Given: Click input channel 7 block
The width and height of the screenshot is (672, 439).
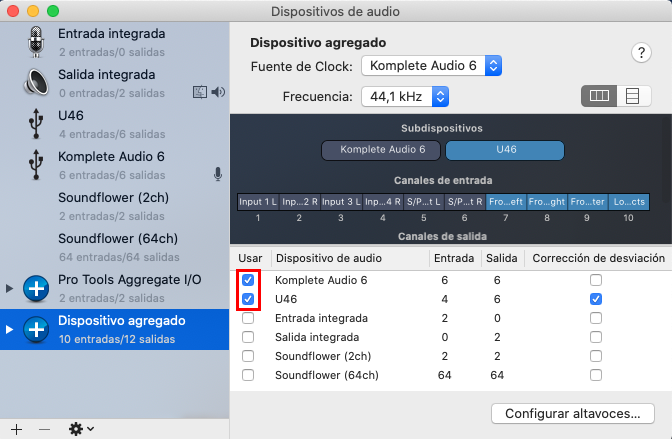Looking at the screenshot, I should point(506,201).
